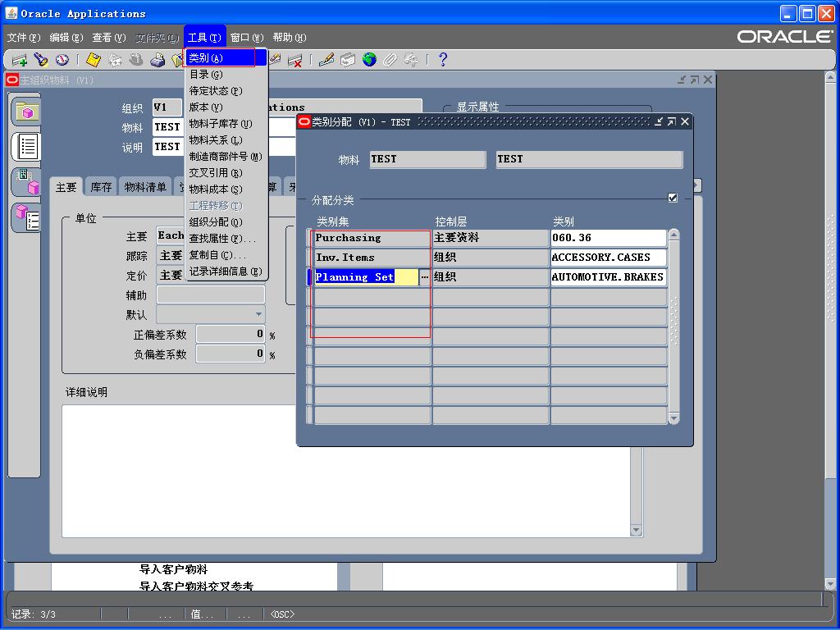This screenshot has height=630, width=840.
Task: Expand the 默认 dropdown list
Action: coord(258,314)
